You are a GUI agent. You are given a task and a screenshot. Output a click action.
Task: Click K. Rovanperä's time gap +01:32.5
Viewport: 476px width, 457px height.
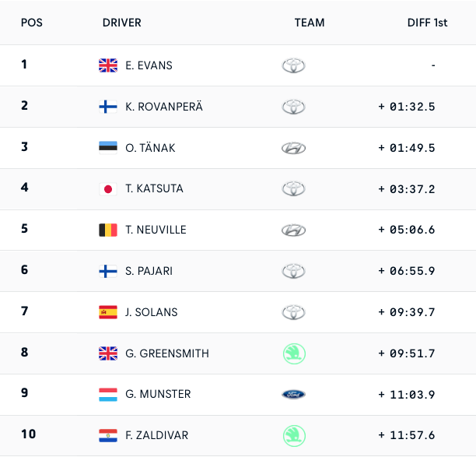tap(407, 107)
